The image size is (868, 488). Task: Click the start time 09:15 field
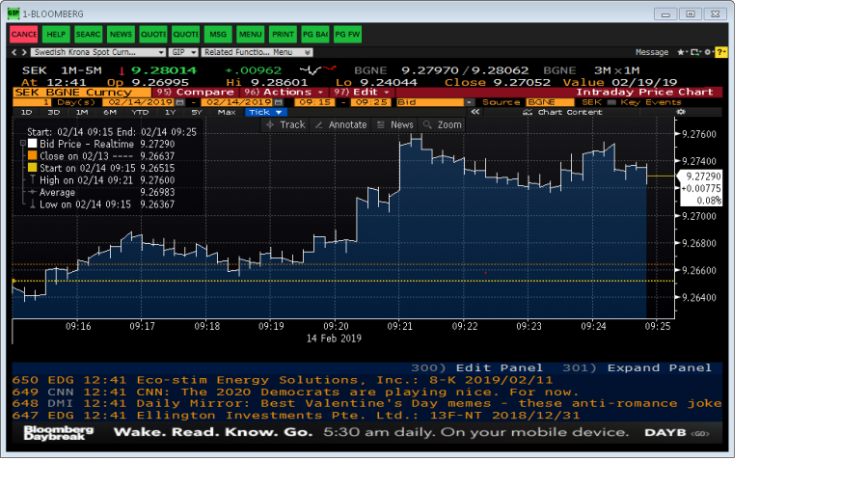(x=313, y=102)
